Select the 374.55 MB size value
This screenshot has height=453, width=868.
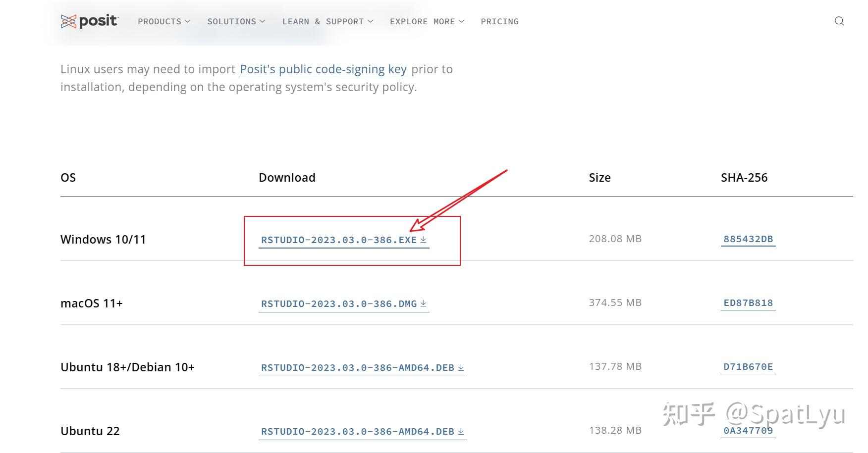click(x=615, y=302)
